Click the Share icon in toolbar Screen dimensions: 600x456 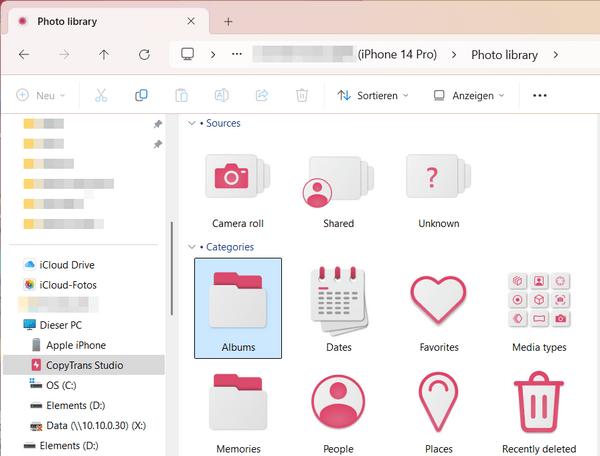262,95
